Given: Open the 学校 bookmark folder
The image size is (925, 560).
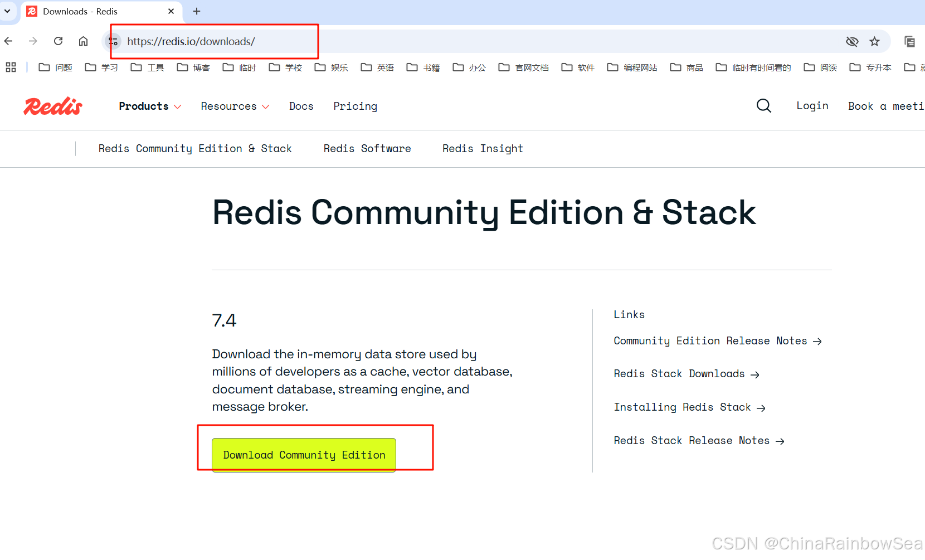Looking at the screenshot, I should [285, 67].
